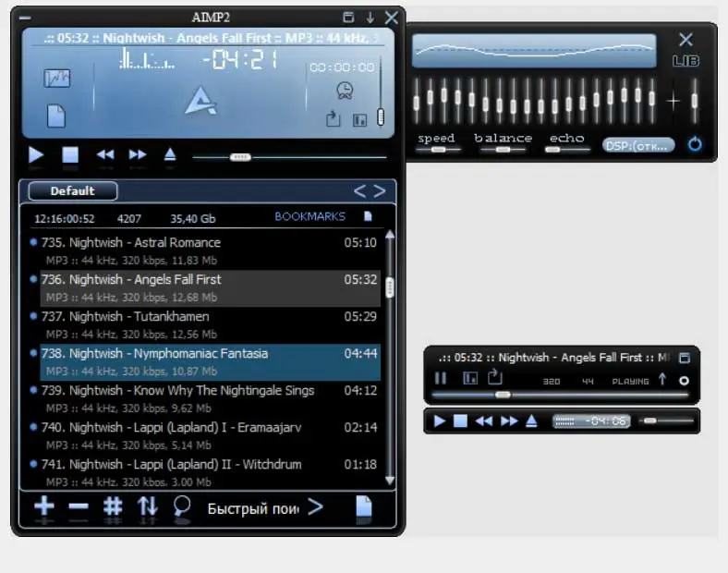The image size is (728, 573).
Task: Skip to previous track in main window
Action: pos(105,154)
